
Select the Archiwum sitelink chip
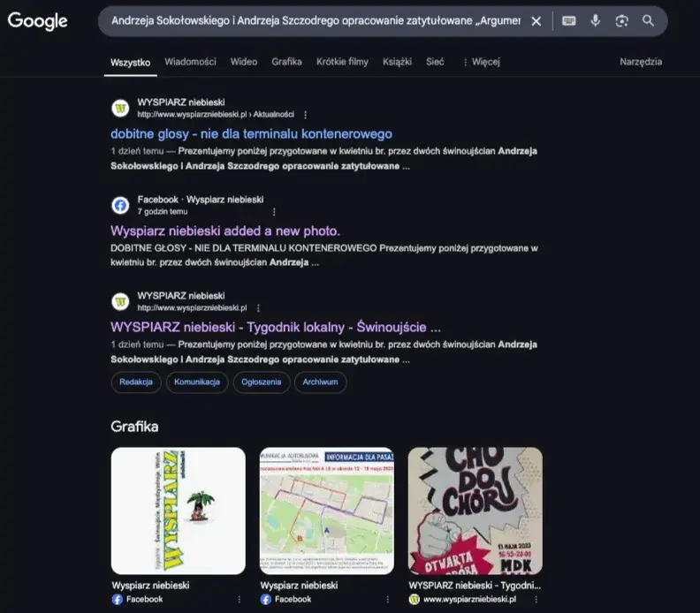tap(320, 382)
